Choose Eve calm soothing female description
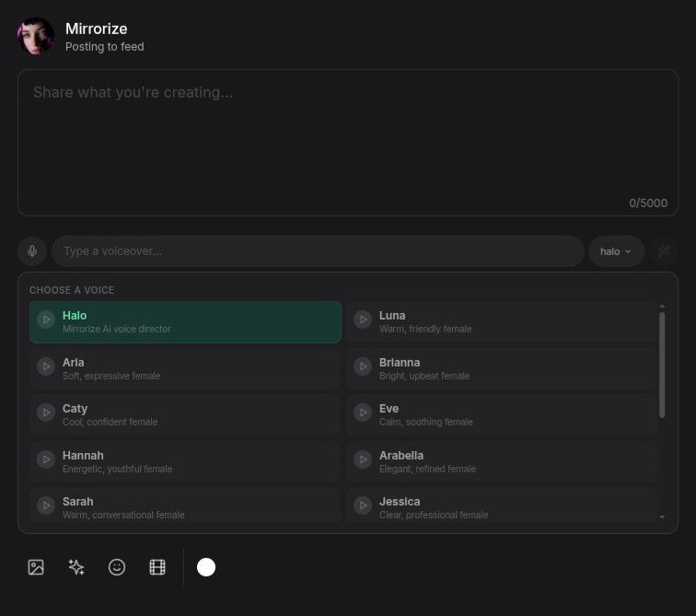Screen dimensions: 696x616 426,422
